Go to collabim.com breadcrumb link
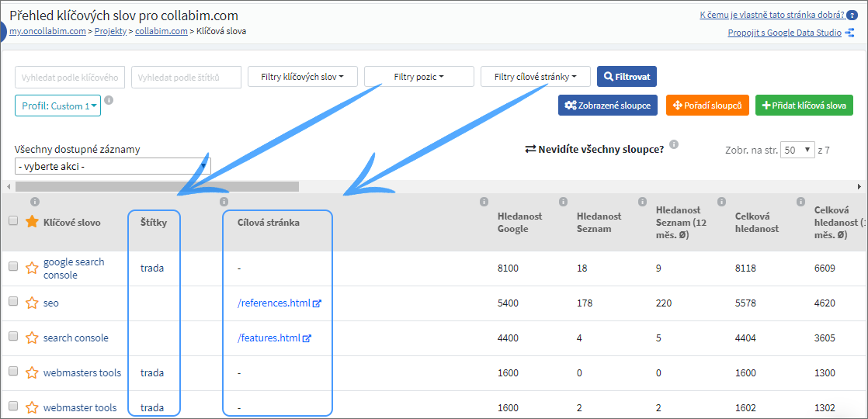 (x=161, y=32)
